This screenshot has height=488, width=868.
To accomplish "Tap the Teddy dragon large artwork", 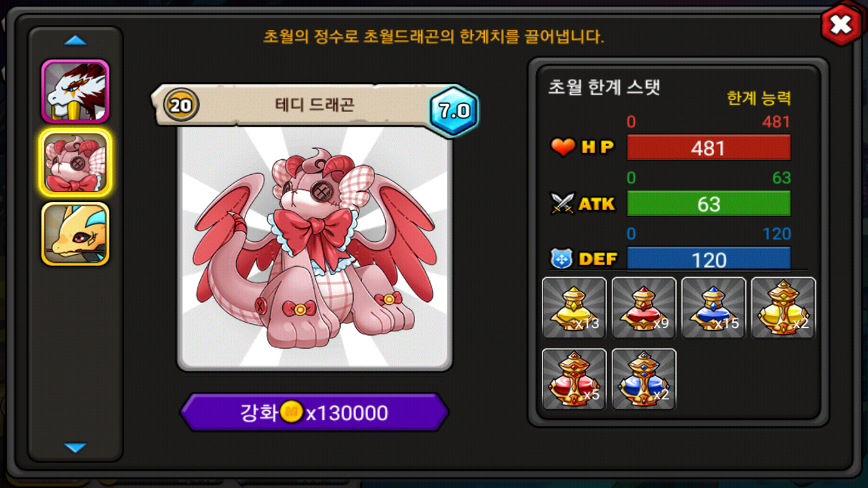I will [315, 247].
